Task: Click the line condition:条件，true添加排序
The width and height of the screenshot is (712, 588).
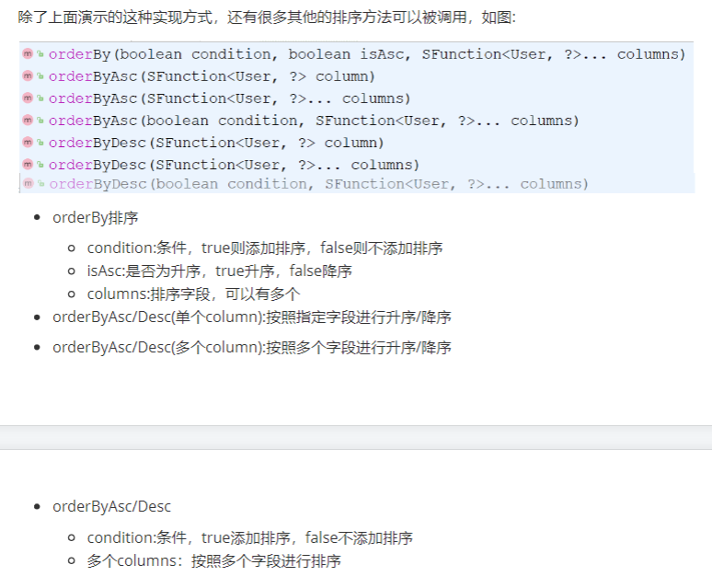Action: [x=249, y=537]
